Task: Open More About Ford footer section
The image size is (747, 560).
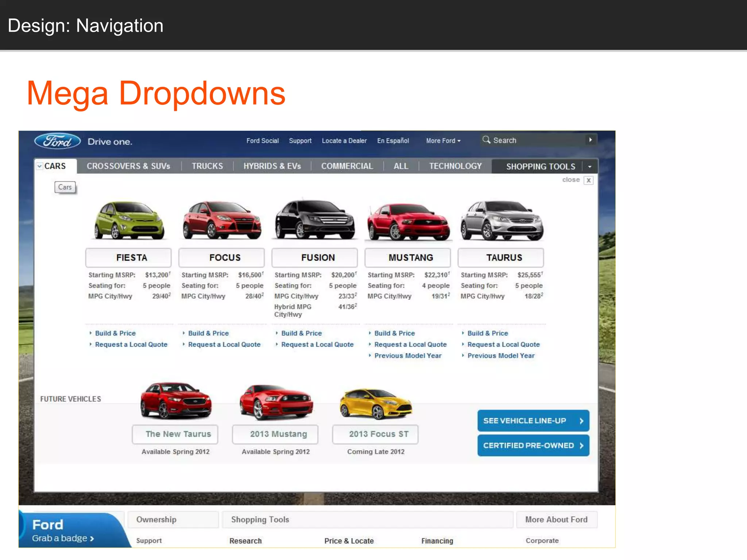Action: (557, 520)
